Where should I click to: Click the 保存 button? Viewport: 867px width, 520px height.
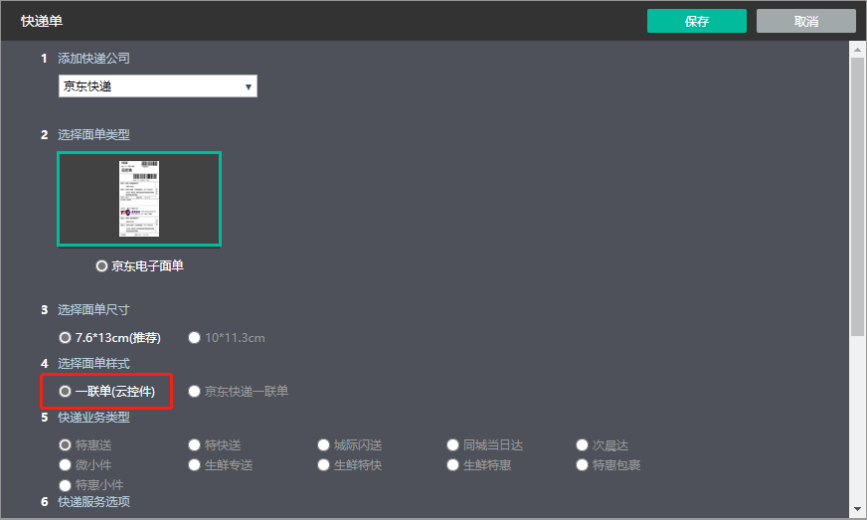click(x=697, y=21)
